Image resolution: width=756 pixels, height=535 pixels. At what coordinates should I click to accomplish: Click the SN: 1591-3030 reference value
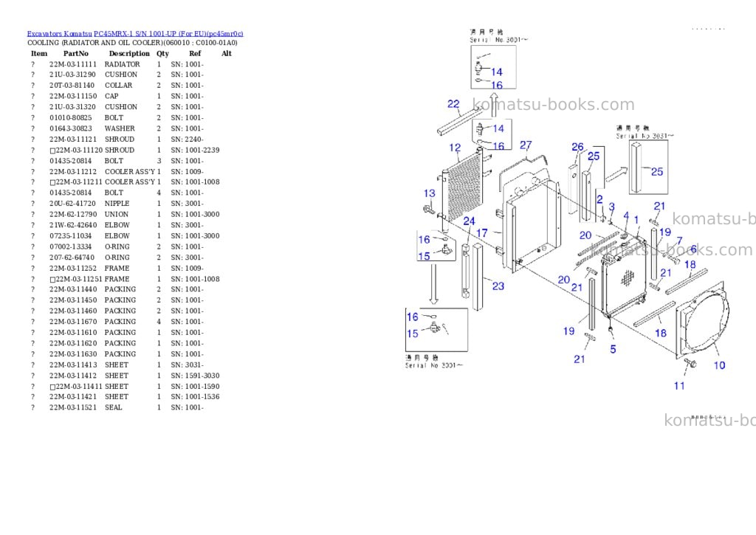(195, 376)
